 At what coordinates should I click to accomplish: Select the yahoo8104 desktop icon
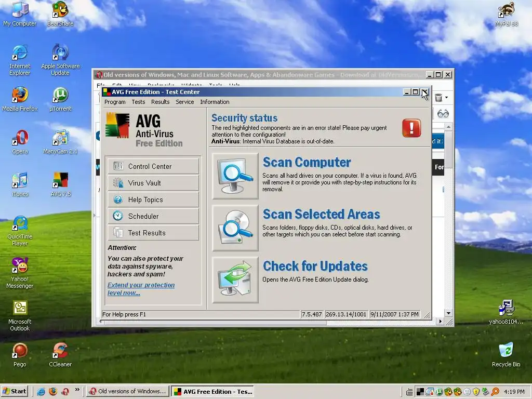pos(506,312)
